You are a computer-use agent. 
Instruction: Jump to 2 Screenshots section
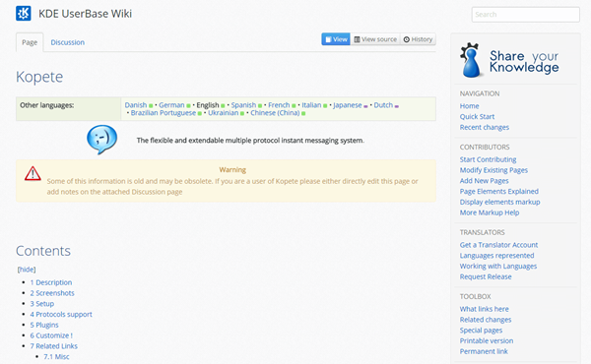pos(52,293)
